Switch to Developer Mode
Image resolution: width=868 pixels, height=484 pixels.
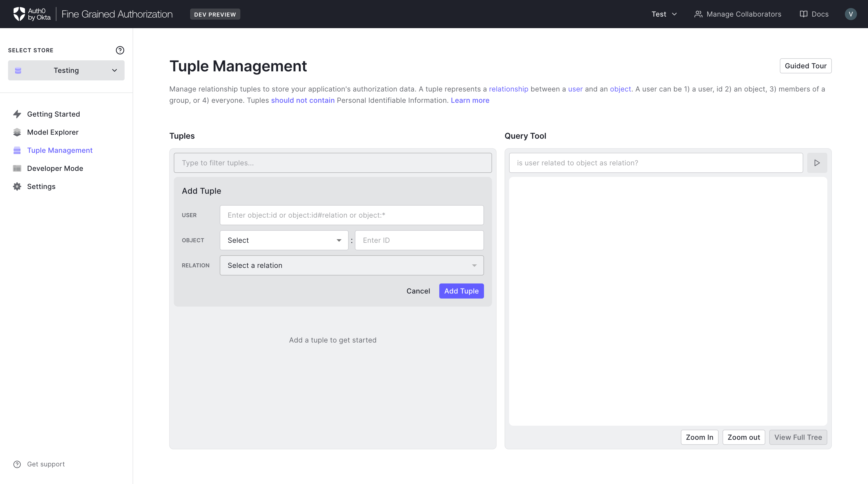pyautogui.click(x=55, y=169)
